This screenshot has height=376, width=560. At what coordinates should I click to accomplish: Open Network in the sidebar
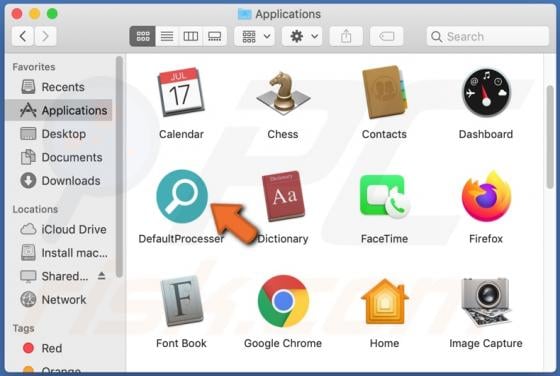coord(59,300)
